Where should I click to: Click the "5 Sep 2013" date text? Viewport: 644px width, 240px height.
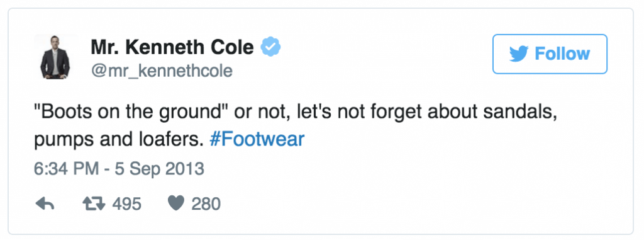point(159,169)
